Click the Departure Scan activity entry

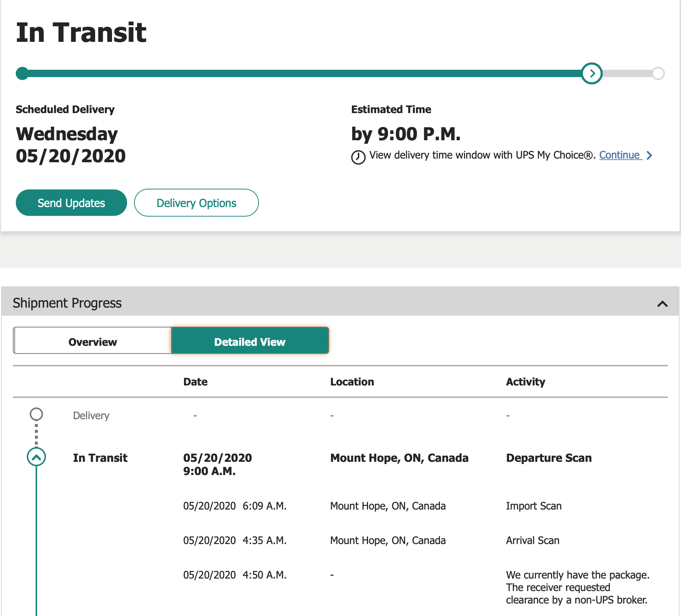pos(549,458)
